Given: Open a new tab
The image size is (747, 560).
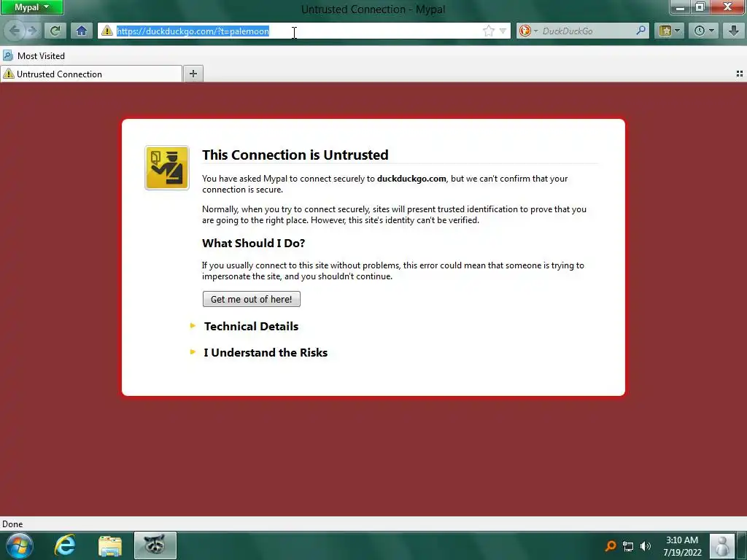Looking at the screenshot, I should pyautogui.click(x=193, y=74).
